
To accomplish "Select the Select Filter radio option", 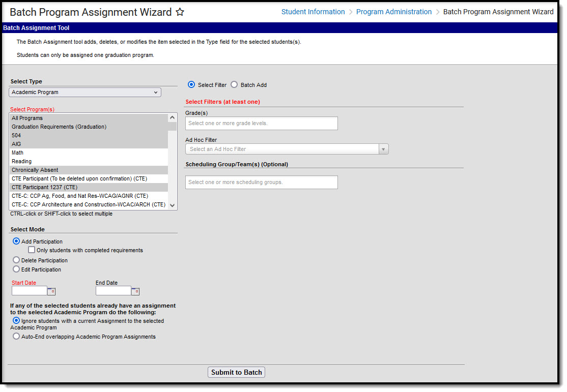I will (191, 84).
